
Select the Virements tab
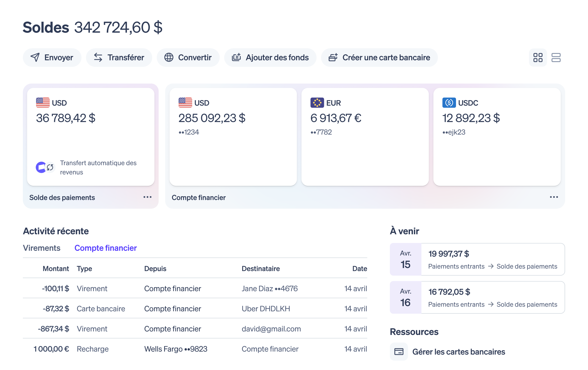pos(42,248)
